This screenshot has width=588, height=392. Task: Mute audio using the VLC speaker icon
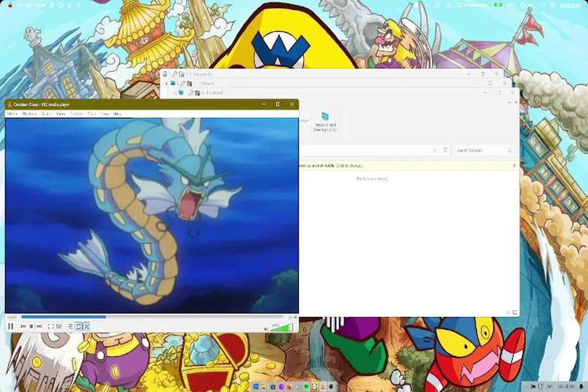click(266, 329)
